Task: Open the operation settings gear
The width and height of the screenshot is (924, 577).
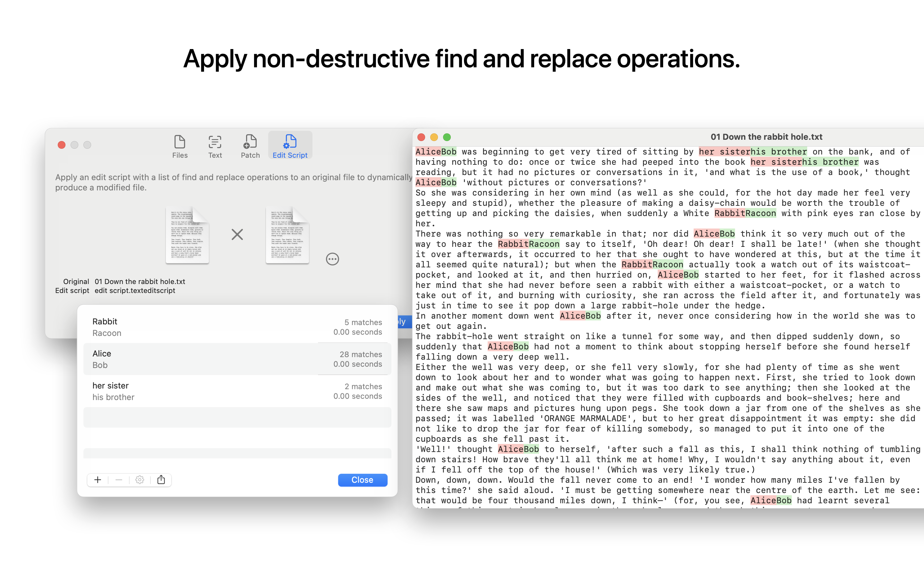Action: tap(140, 480)
